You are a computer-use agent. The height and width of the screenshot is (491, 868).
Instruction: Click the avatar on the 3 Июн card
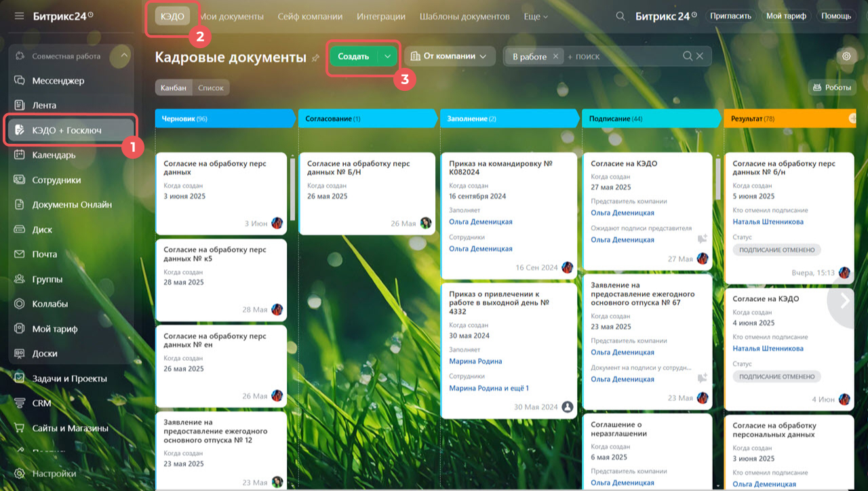pyautogui.click(x=277, y=223)
